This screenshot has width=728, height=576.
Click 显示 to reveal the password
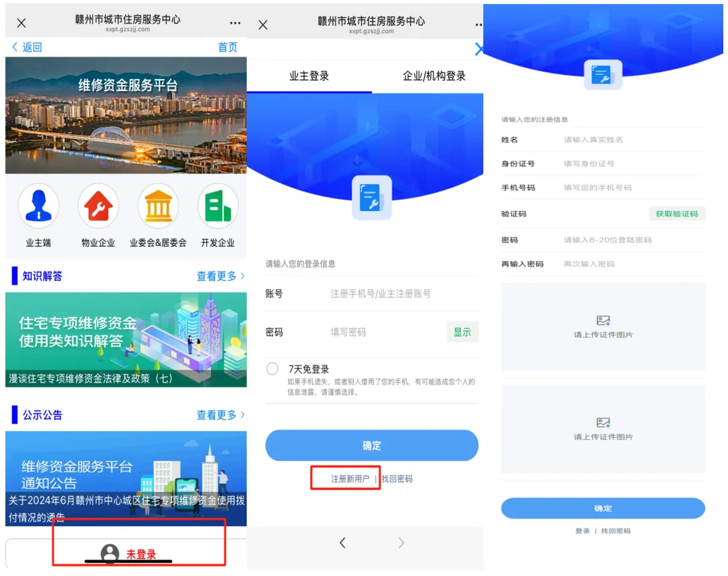click(462, 332)
